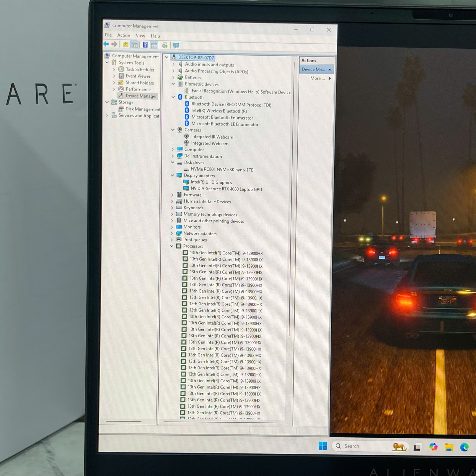Image resolution: width=476 pixels, height=476 pixels.
Task: Select Task Scheduler in the left tree
Action: coord(140,69)
